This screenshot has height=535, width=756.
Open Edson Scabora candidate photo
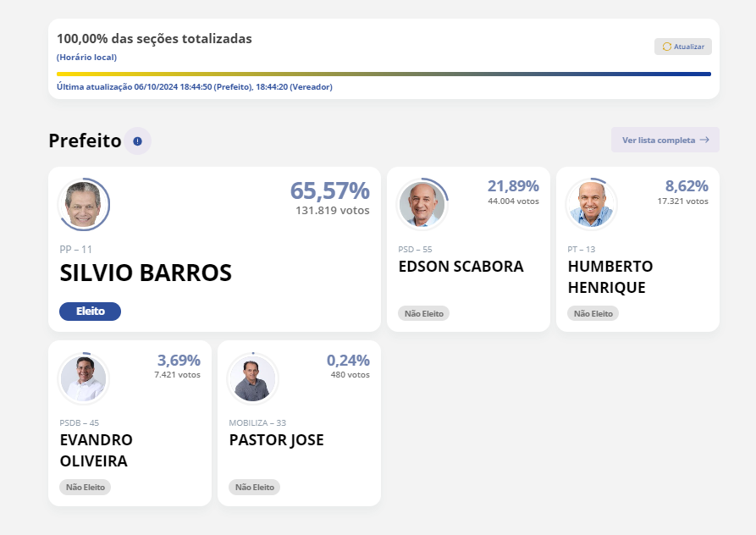(x=422, y=204)
